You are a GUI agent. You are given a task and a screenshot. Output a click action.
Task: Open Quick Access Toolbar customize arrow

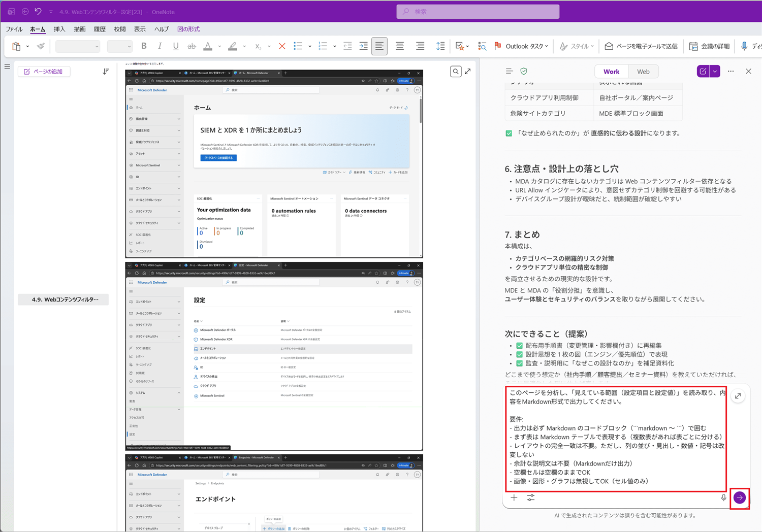coord(51,12)
